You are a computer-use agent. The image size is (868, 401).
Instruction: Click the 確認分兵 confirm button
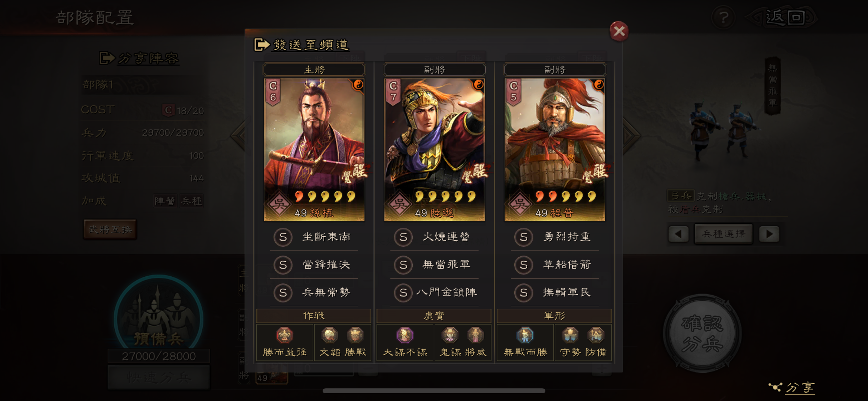pos(702,334)
